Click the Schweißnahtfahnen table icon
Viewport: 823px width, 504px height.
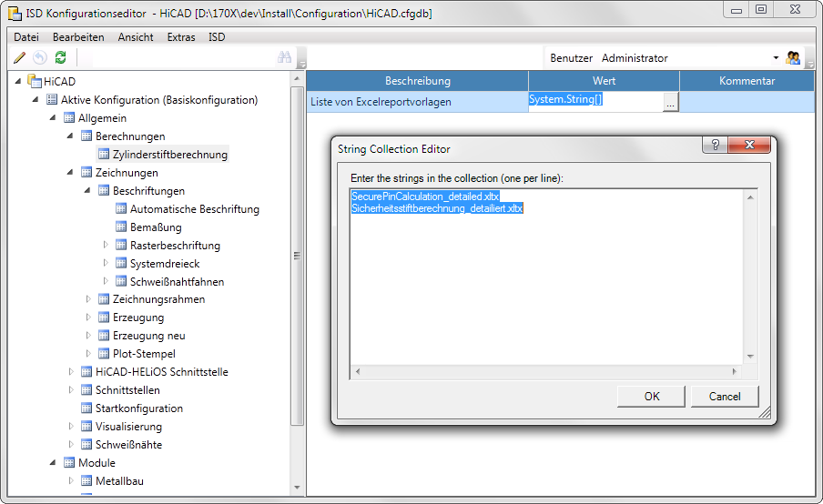click(x=121, y=281)
